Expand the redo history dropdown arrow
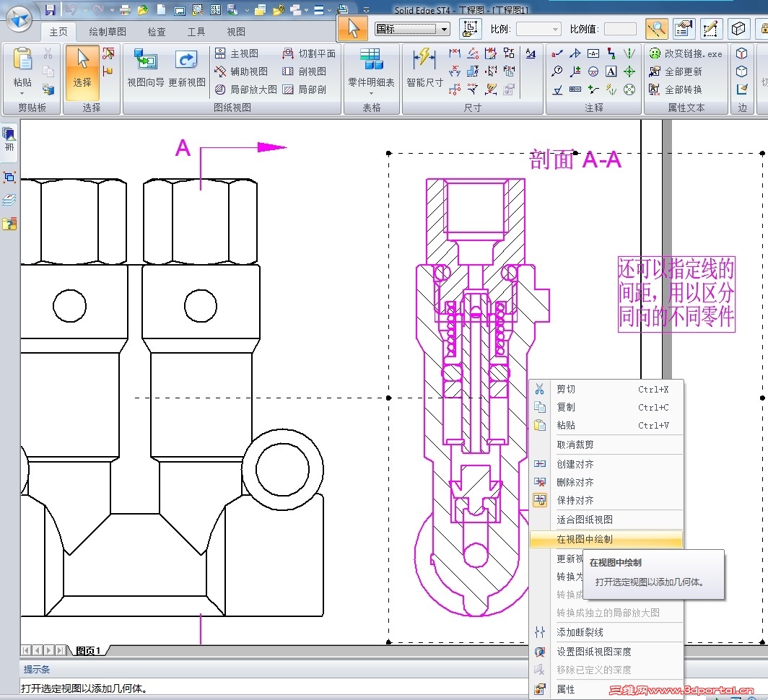This screenshot has height=700, width=768. point(112,10)
